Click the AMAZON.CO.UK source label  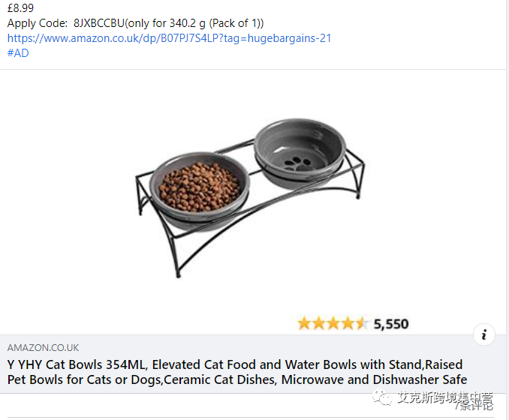click(43, 348)
